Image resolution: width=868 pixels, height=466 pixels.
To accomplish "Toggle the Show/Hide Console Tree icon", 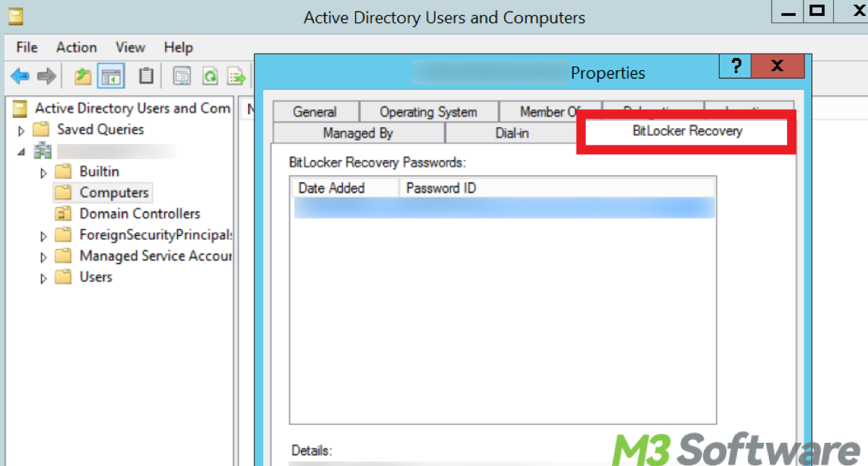I will (111, 75).
